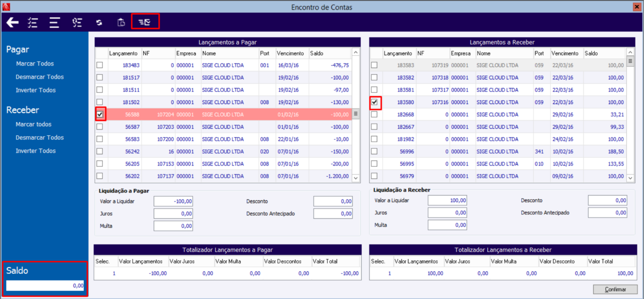Select Receber lançamento cell 181982
The height and width of the screenshot is (299, 644).
click(399, 140)
